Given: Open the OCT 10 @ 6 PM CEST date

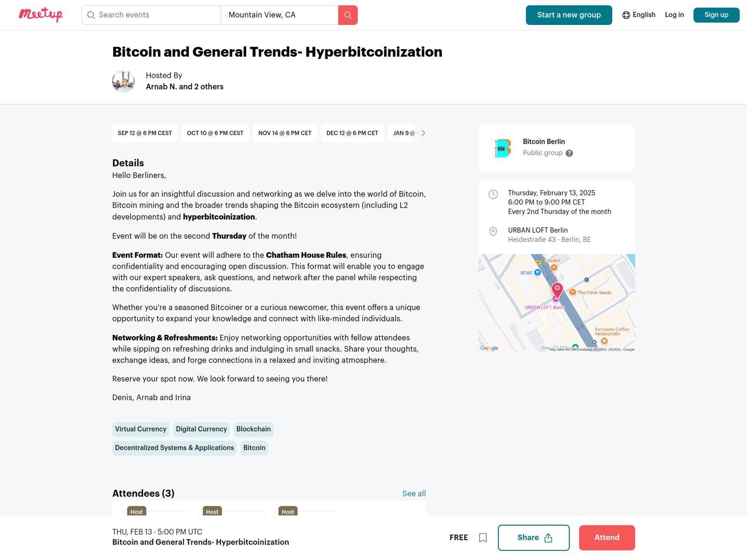Looking at the screenshot, I should click(x=215, y=133).
